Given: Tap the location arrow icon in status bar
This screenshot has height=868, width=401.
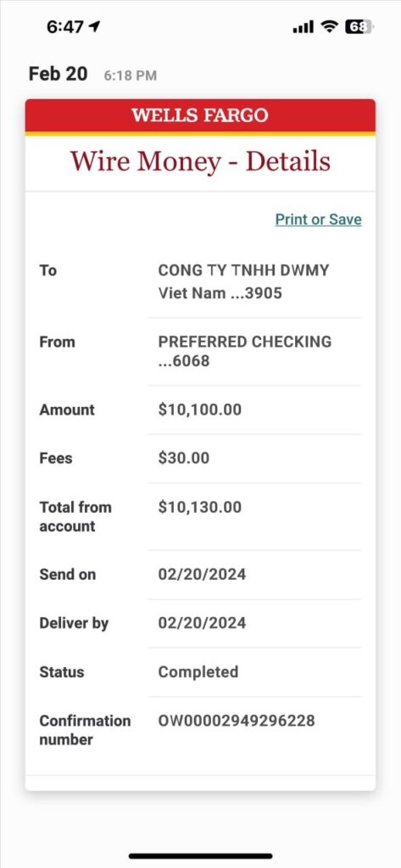Looking at the screenshot, I should (95, 26).
